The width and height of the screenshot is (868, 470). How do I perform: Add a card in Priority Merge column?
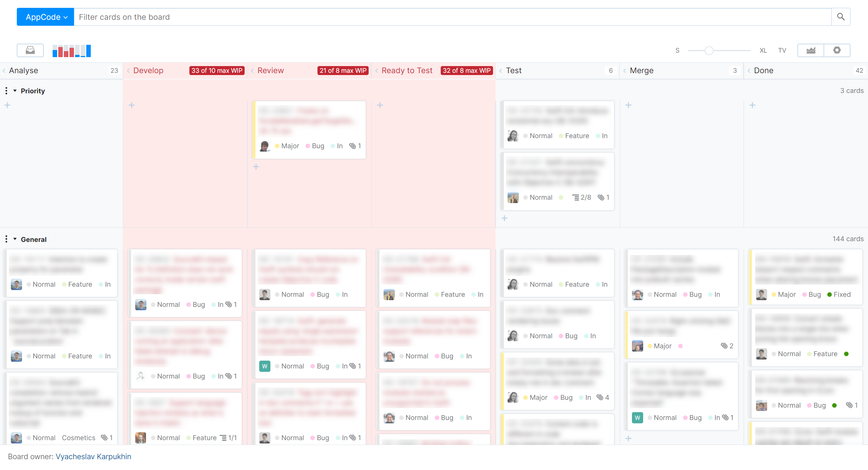(x=628, y=105)
